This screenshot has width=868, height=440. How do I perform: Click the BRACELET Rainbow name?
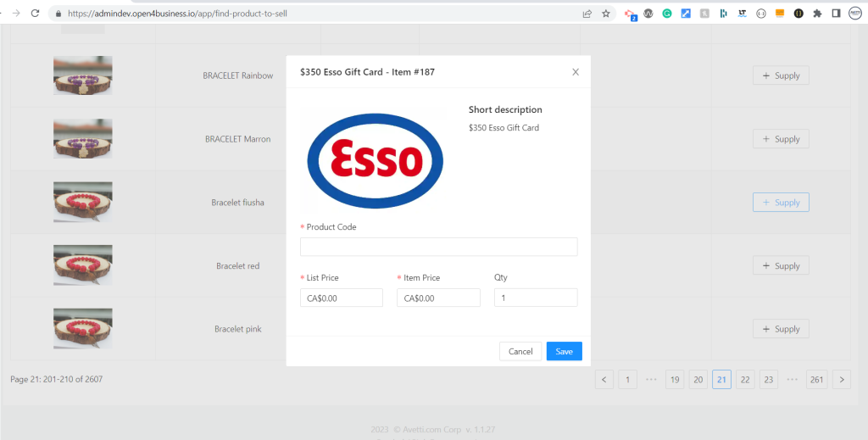[238, 75]
